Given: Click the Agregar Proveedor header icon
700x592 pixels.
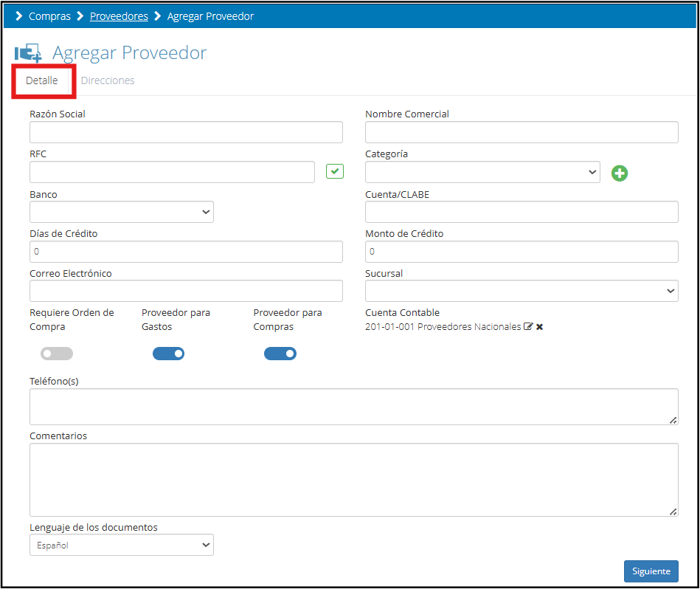Looking at the screenshot, I should (x=28, y=52).
